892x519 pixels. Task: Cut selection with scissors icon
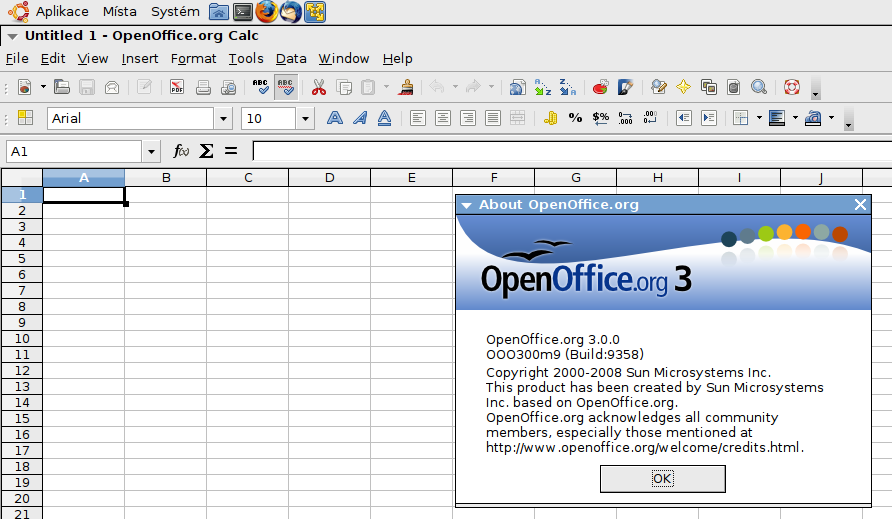[319, 87]
